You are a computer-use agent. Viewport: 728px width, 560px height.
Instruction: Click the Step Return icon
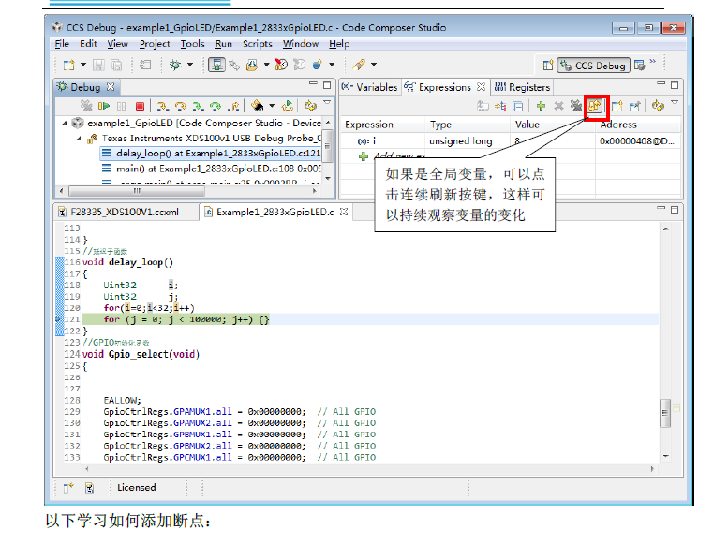click(233, 106)
